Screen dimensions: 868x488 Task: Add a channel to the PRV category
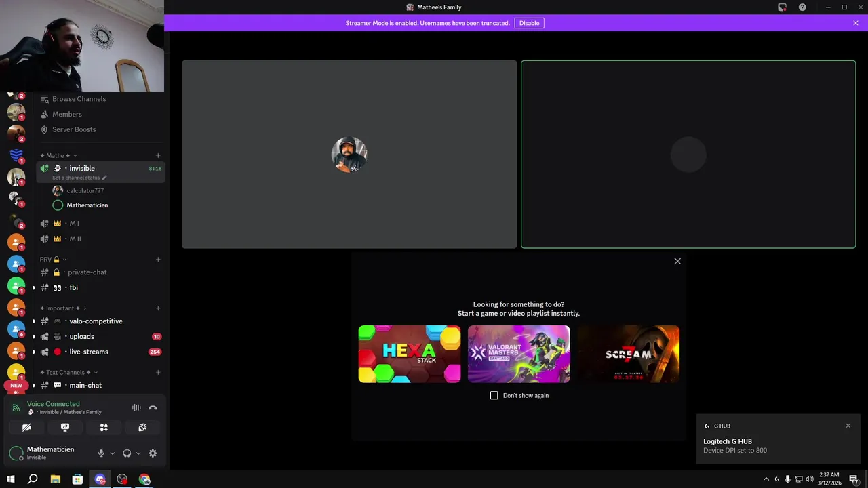pos(158,260)
